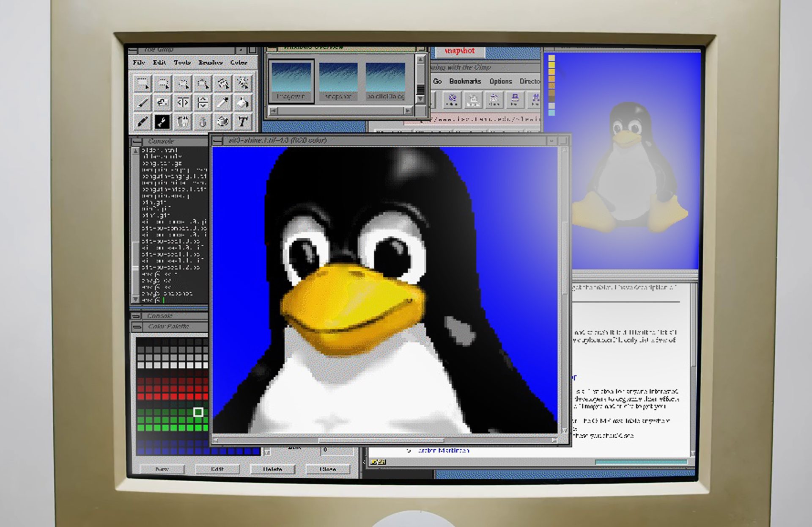The image size is (812, 527).
Task: Click the third browser toolbar icon
Action: click(494, 100)
